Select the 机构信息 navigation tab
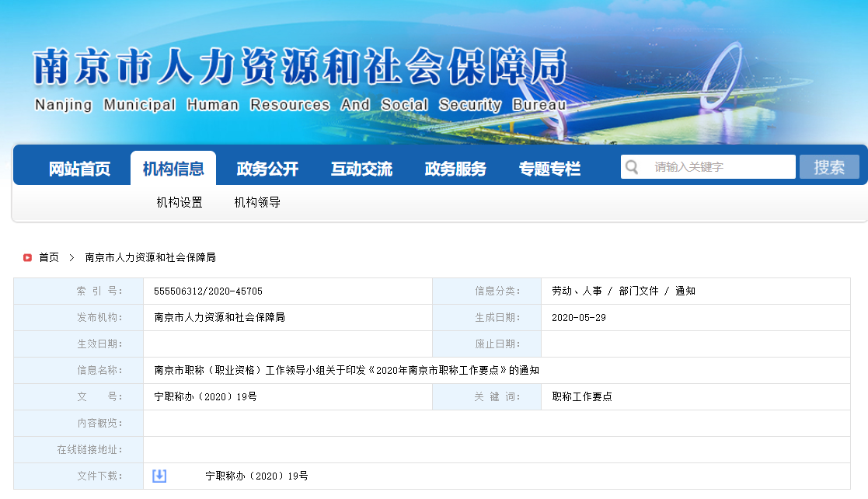 pos(173,169)
